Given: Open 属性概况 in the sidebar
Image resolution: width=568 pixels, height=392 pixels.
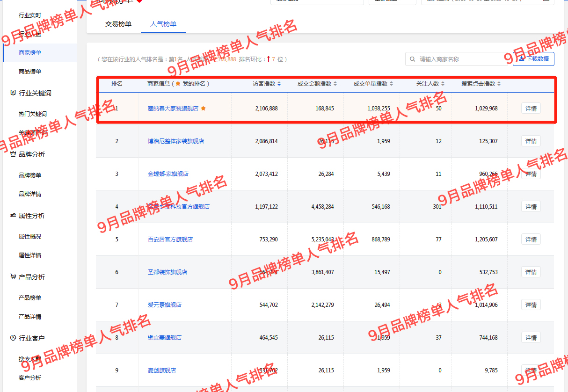Looking at the screenshot, I should pyautogui.click(x=30, y=237).
